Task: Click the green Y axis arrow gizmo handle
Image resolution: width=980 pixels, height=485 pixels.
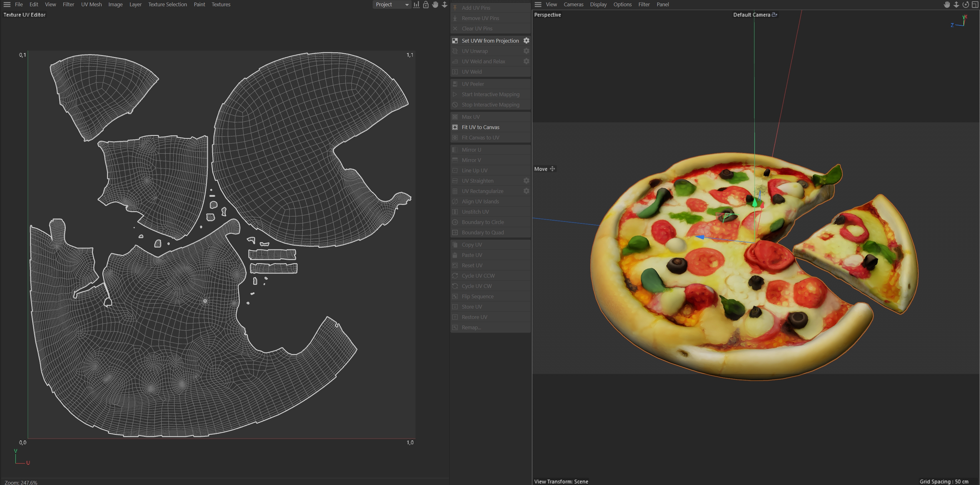Action: 755,203
